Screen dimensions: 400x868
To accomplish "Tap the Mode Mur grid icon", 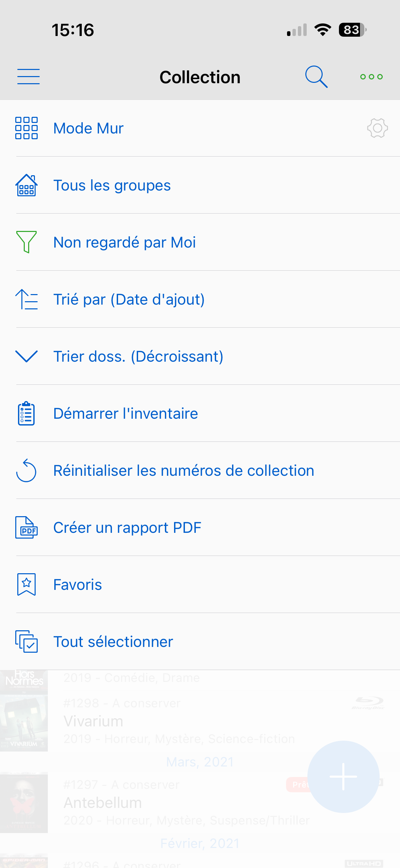I will (x=26, y=128).
